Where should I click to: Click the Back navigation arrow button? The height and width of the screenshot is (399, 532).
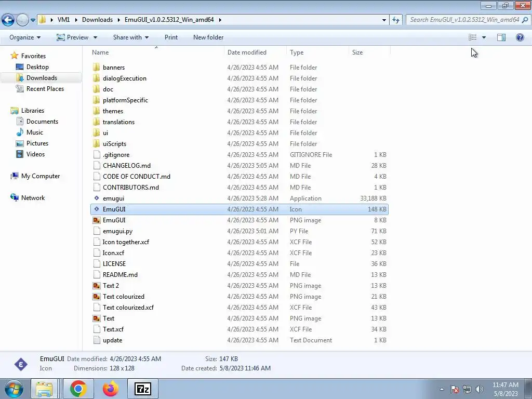tap(8, 20)
